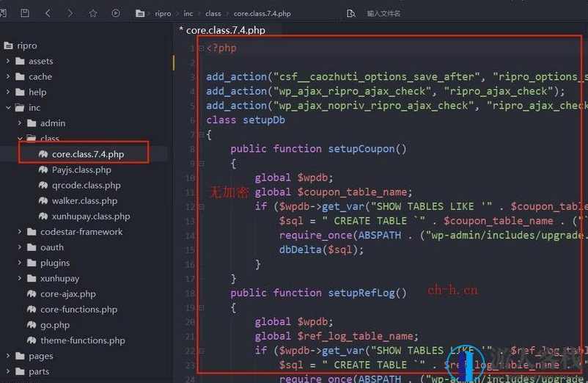Expand the parts folder
The height and width of the screenshot is (383, 588).
click(x=8, y=371)
